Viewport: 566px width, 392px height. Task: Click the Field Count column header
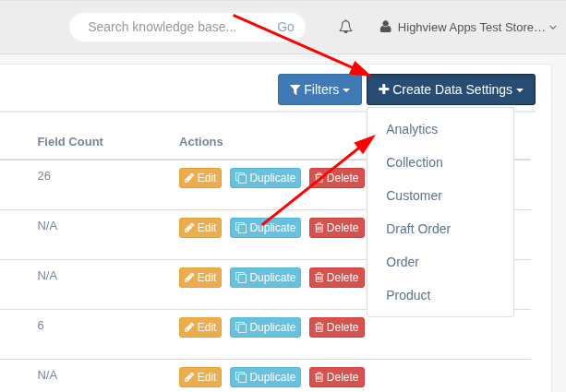70,141
